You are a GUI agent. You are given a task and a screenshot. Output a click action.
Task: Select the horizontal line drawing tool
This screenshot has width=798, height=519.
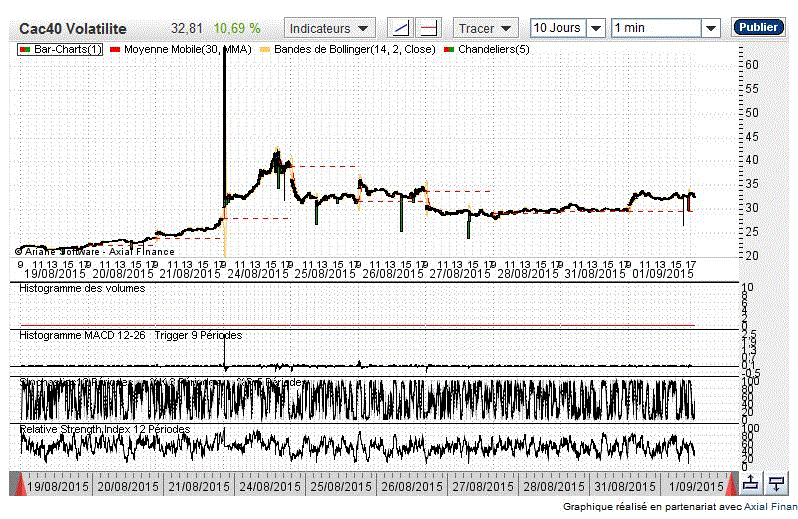pos(429,28)
